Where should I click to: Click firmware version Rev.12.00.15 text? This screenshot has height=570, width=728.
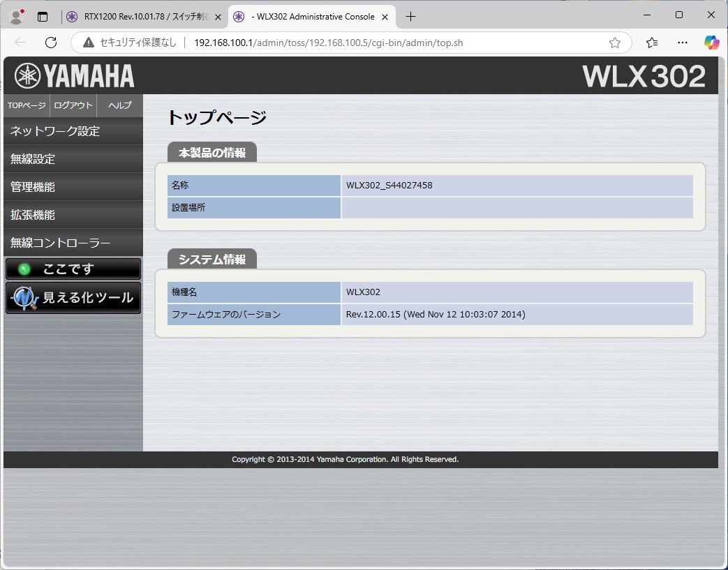point(436,314)
